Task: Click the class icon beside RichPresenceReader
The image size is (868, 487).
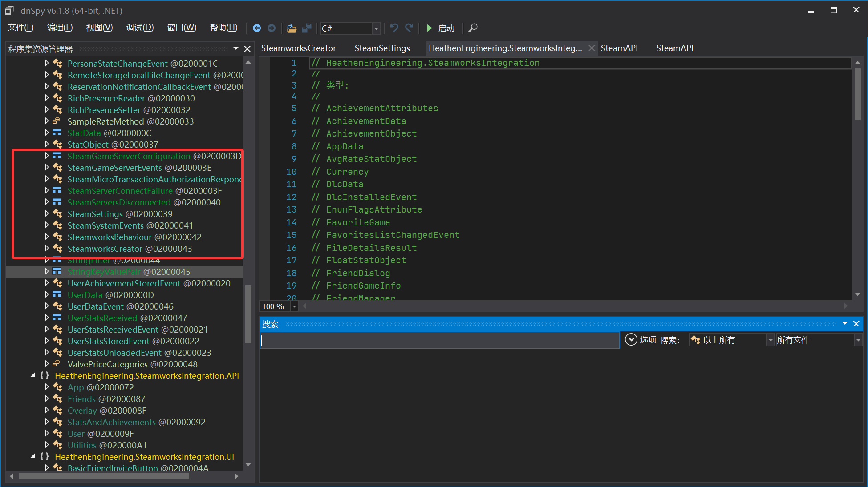Action: coord(57,98)
